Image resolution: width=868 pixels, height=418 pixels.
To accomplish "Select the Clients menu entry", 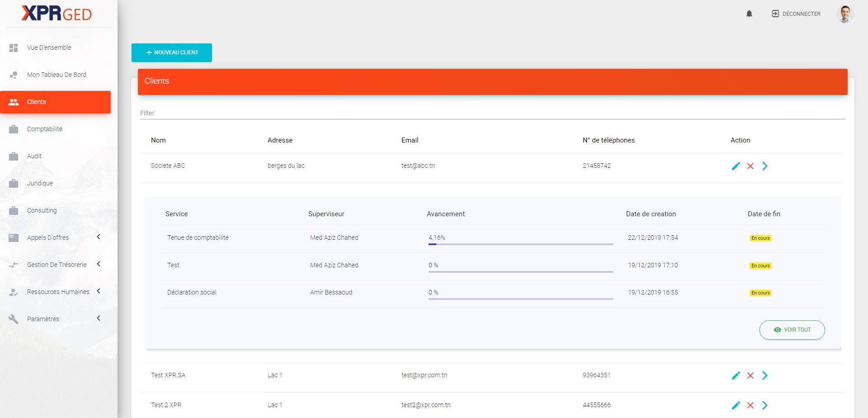I will 55,102.
